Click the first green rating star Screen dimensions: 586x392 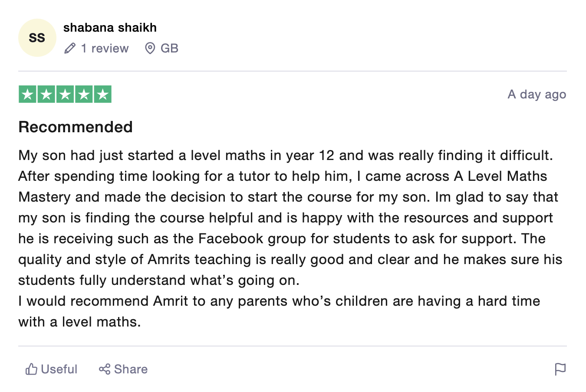point(27,94)
